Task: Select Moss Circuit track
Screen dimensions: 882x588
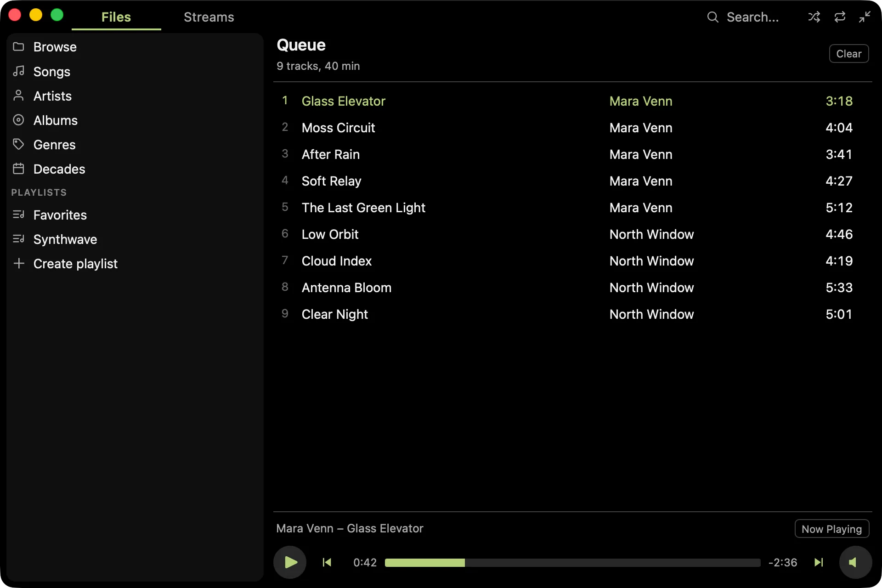Action: 572,128
